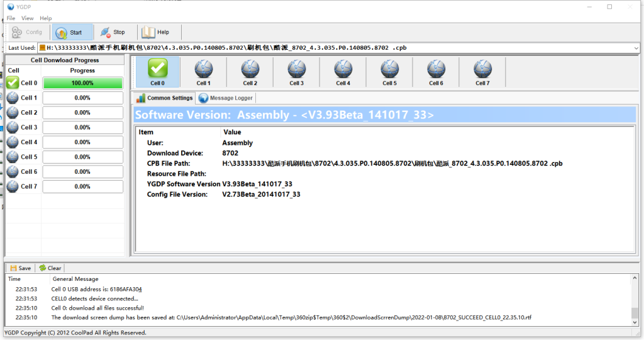Select the Cell 3 globe icon

(x=297, y=68)
